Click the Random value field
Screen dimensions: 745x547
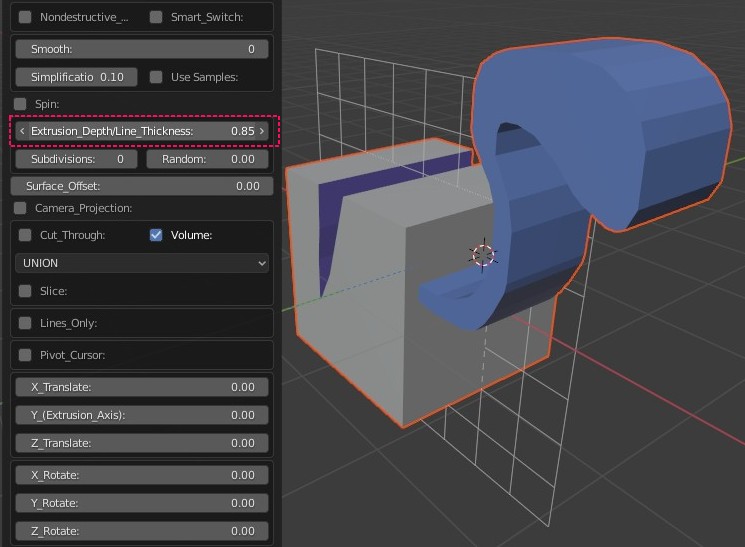click(207, 159)
